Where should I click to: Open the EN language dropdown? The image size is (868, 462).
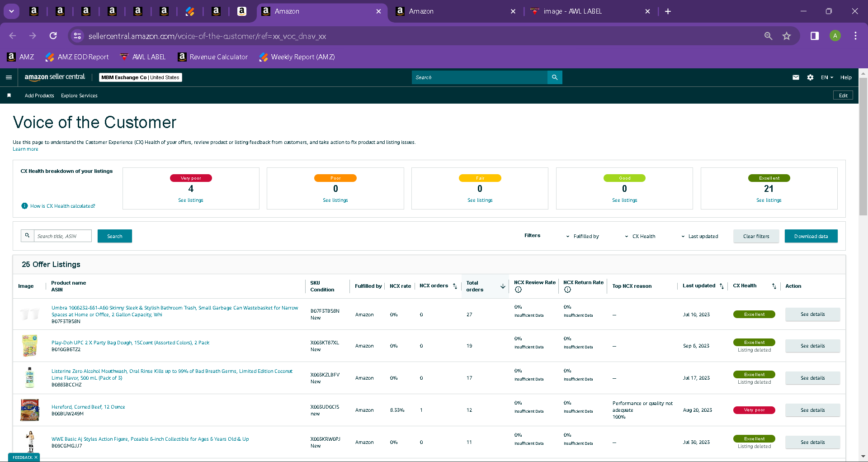pyautogui.click(x=827, y=77)
